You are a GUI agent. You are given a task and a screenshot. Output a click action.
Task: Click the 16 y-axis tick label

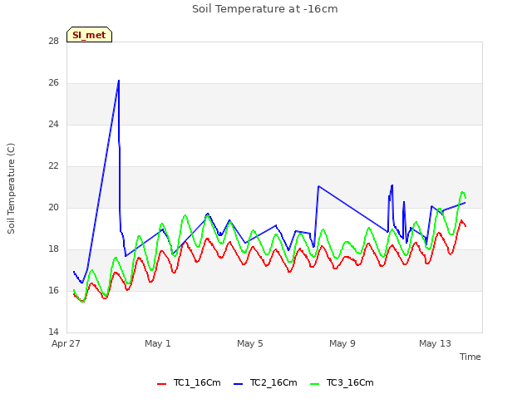point(53,290)
